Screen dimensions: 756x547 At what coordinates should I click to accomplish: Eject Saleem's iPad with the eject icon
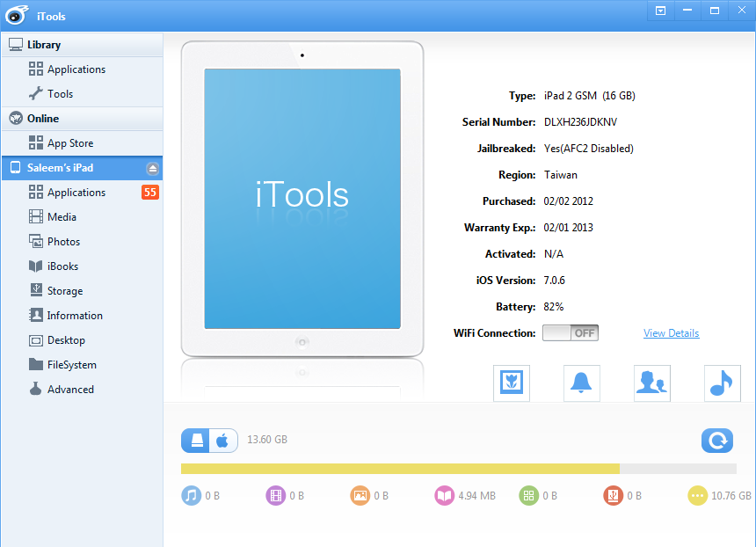152,168
